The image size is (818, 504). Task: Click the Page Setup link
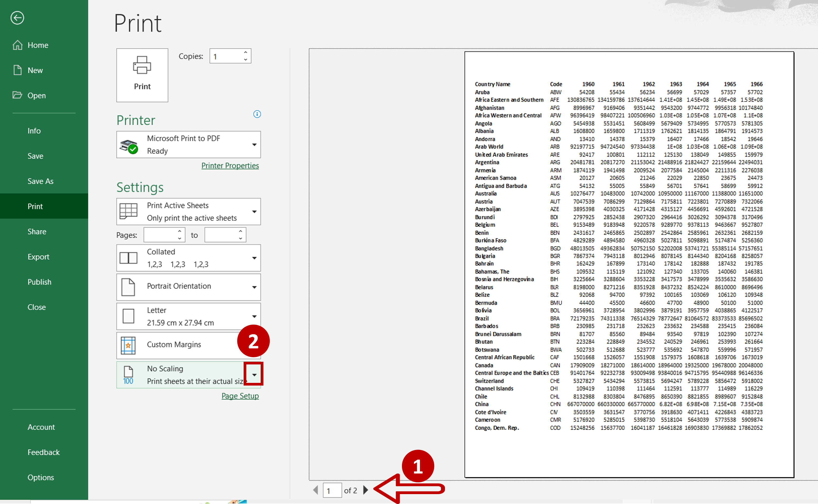[239, 396]
